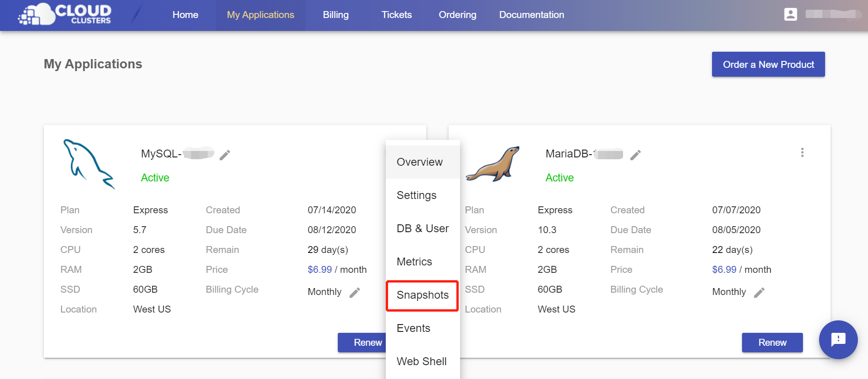Click the MySQL version value 5.7
This screenshot has height=379, width=868.
tap(140, 230)
